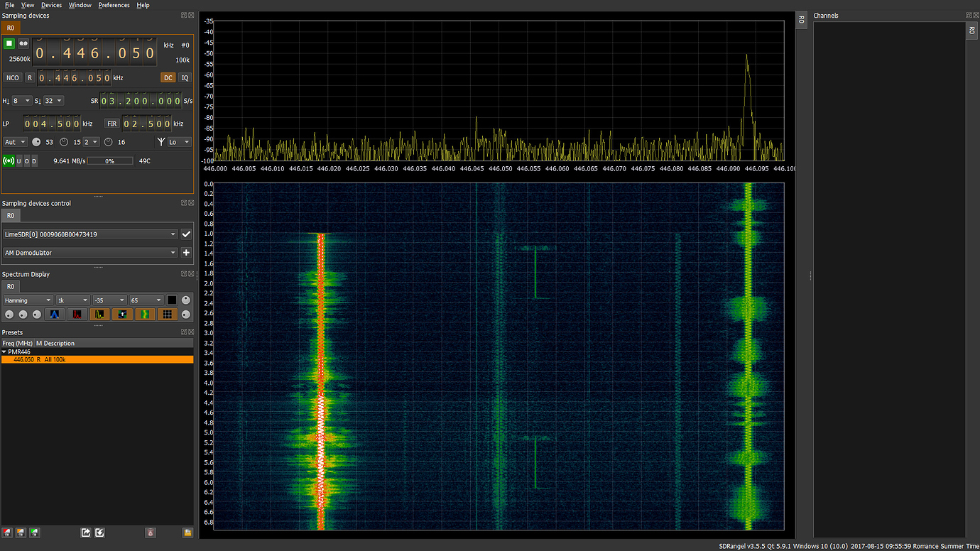980x551 pixels.
Task: Toggle the spectrum grid display icon
Action: point(167,314)
